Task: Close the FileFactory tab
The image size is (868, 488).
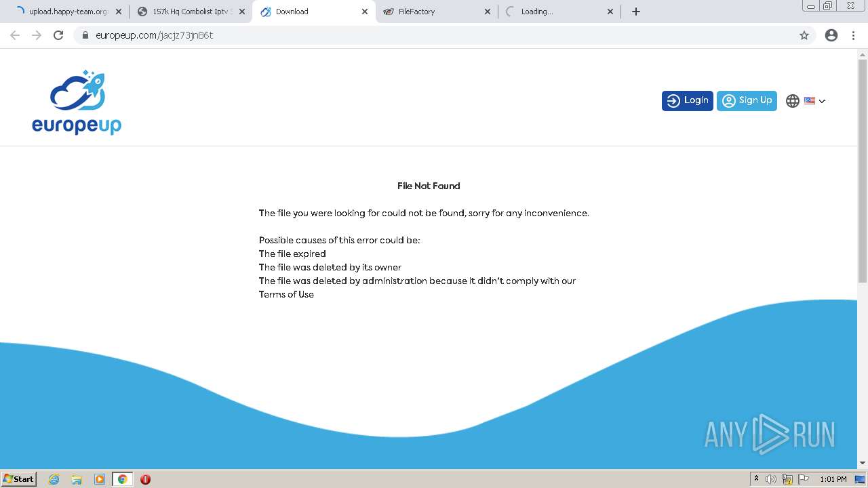Action: (x=487, y=12)
